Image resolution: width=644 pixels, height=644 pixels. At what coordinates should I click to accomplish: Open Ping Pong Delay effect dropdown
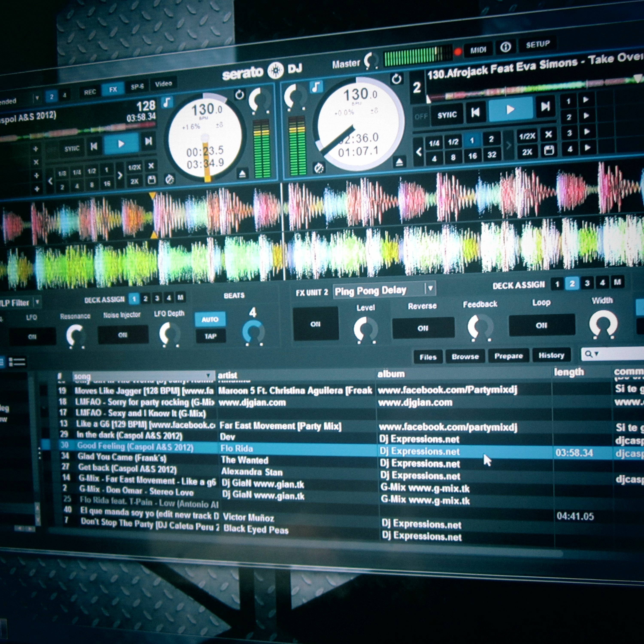tap(430, 288)
